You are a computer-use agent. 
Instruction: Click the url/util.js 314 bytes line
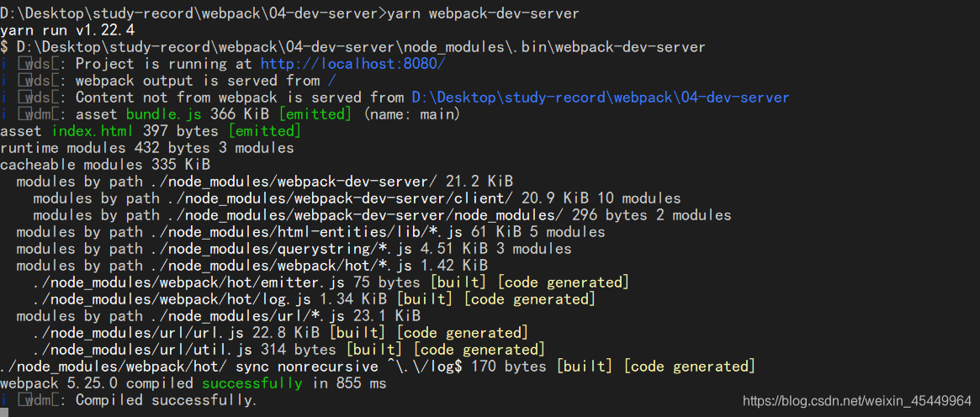(289, 350)
